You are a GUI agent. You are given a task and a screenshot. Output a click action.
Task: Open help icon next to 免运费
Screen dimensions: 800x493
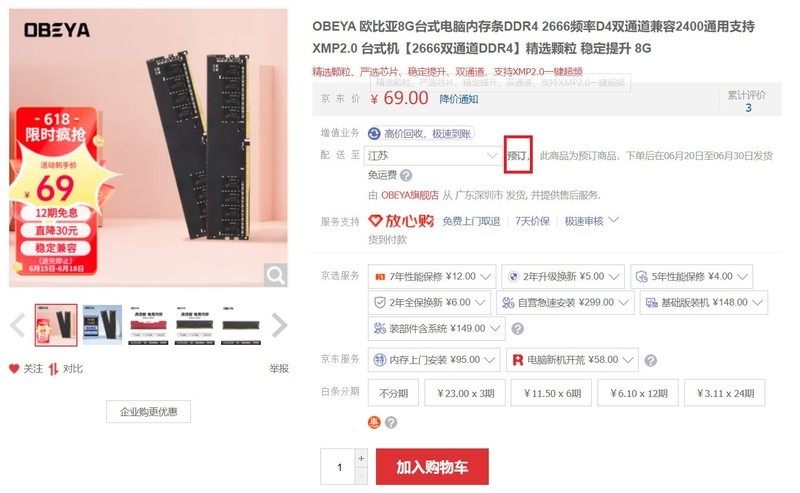pos(406,176)
